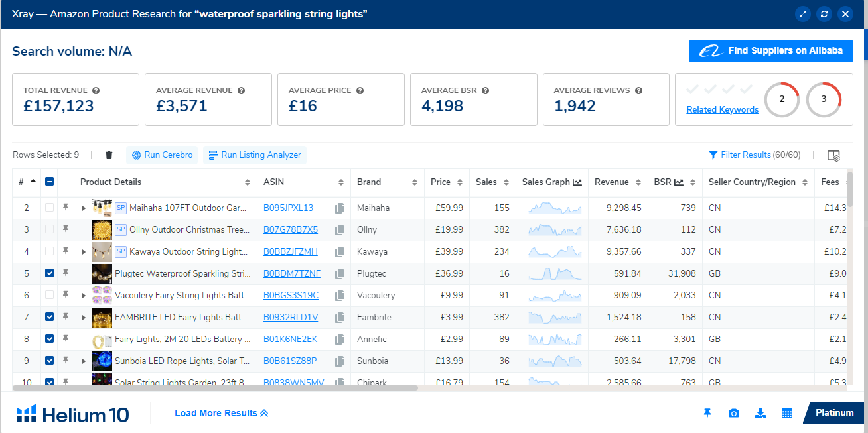Click Average Price info icon

point(359,90)
